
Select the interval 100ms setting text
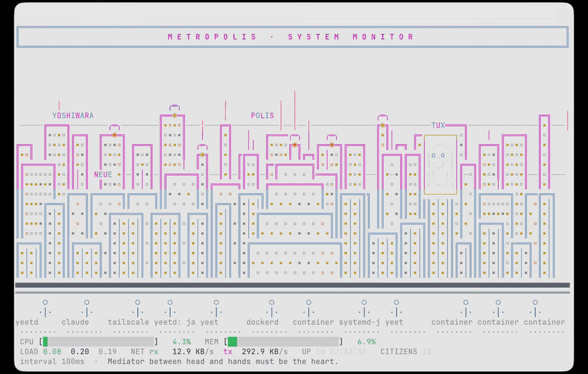click(x=52, y=362)
